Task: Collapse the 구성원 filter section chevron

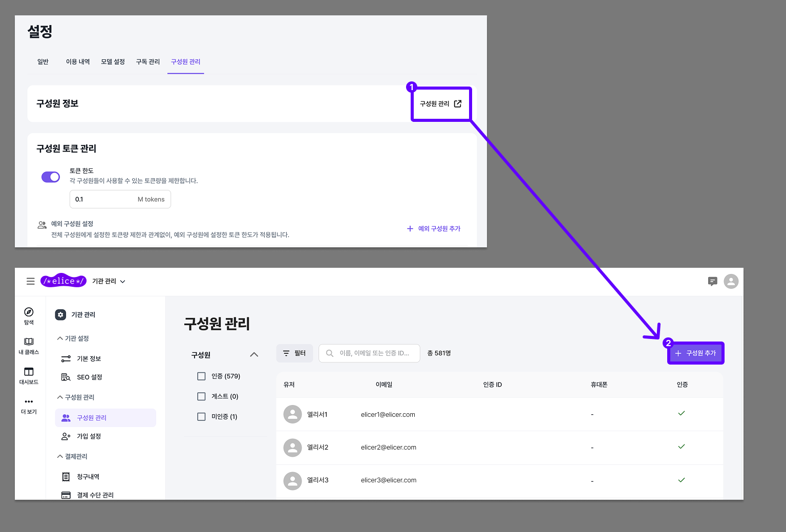Action: click(x=254, y=354)
